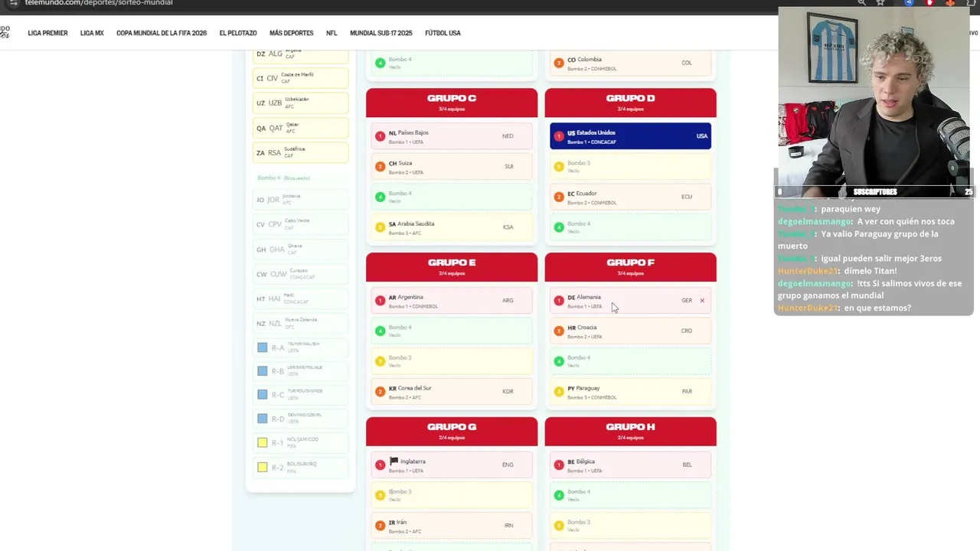Click Inglaterra row in Grupo G
This screenshot has height=551, width=980.
point(452,465)
